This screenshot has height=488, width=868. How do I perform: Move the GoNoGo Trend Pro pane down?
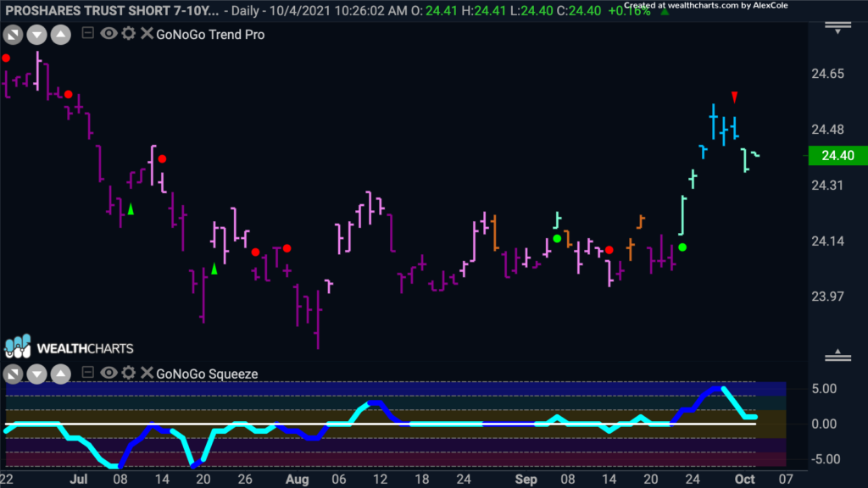(36, 35)
